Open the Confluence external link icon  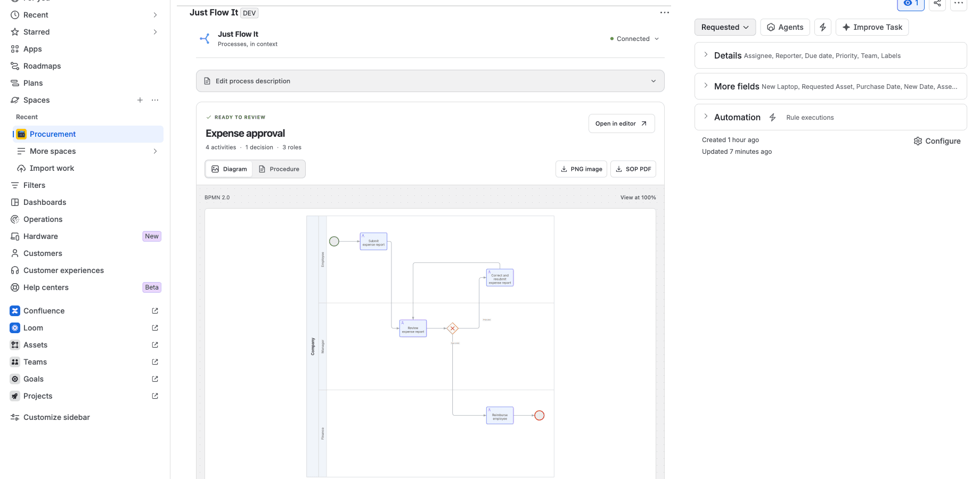coord(155,311)
